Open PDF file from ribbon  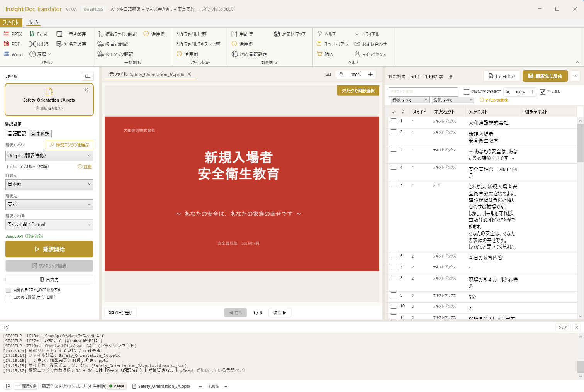[x=12, y=44]
